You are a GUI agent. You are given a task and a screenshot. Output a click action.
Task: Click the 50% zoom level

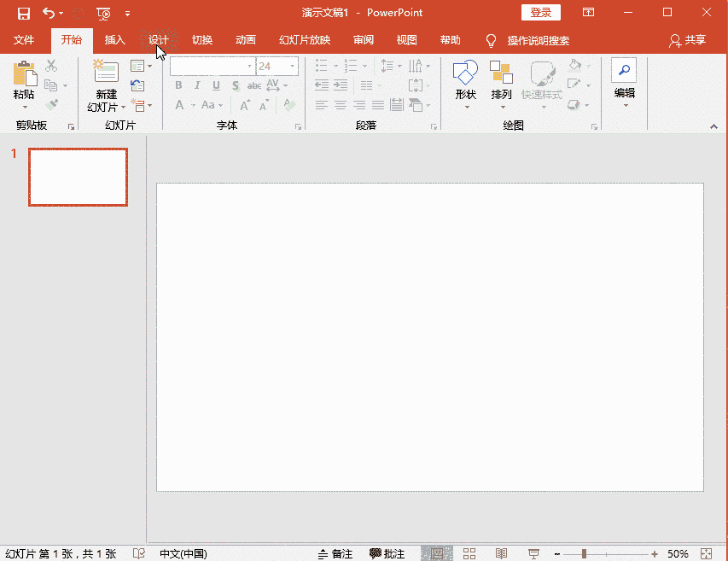(x=678, y=553)
